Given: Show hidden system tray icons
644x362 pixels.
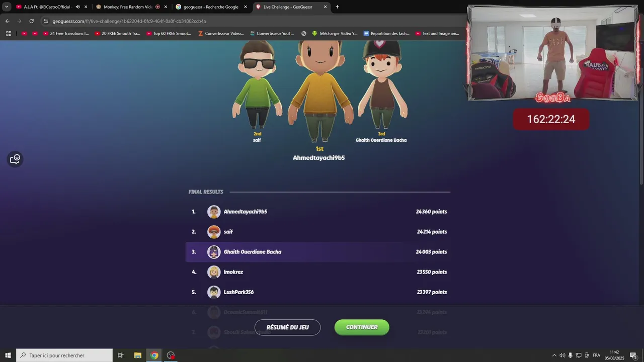Looking at the screenshot, I should tap(554, 355).
